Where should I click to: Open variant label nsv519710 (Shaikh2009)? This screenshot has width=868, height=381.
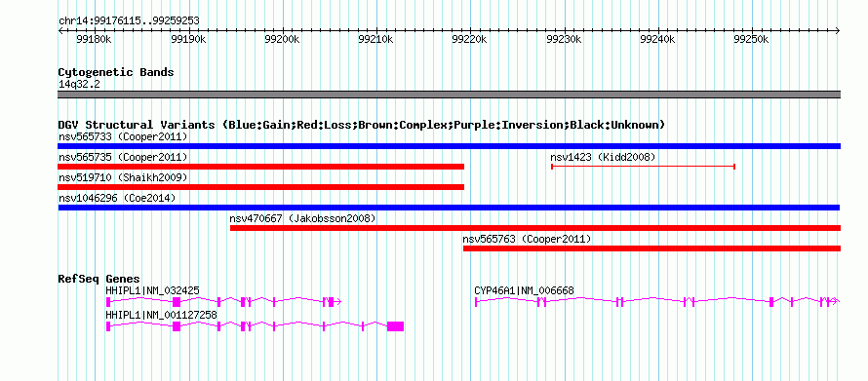[123, 177]
